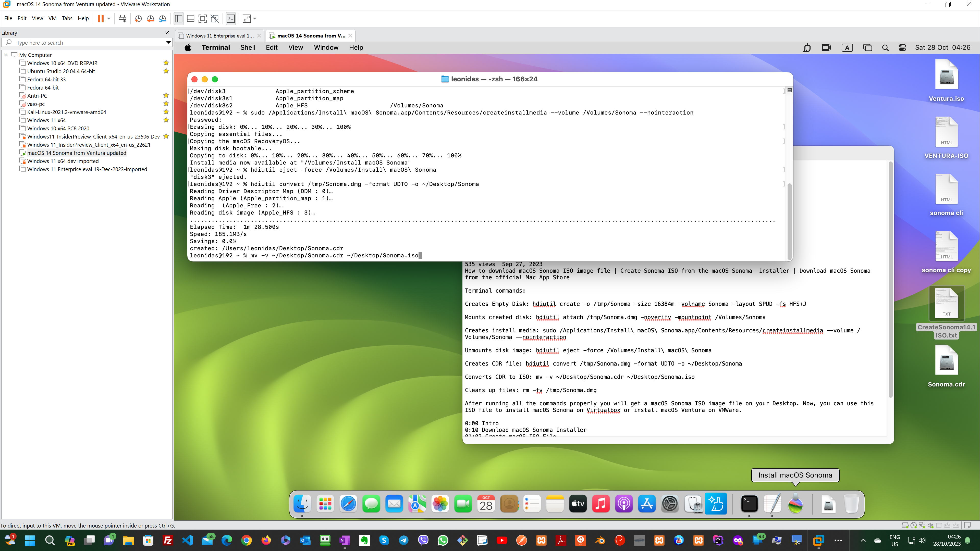The width and height of the screenshot is (980, 551).
Task: Close the Library panel
Action: coord(167,32)
